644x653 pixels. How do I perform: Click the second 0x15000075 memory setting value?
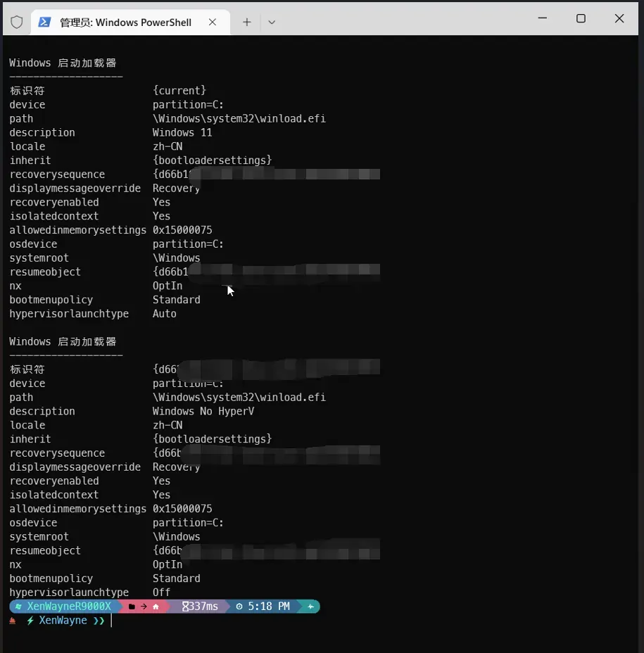click(x=182, y=509)
